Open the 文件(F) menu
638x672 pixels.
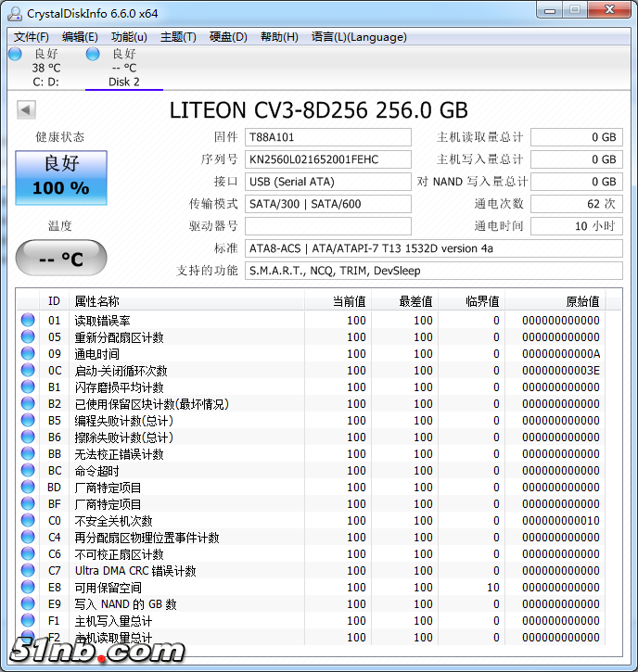click(32, 37)
